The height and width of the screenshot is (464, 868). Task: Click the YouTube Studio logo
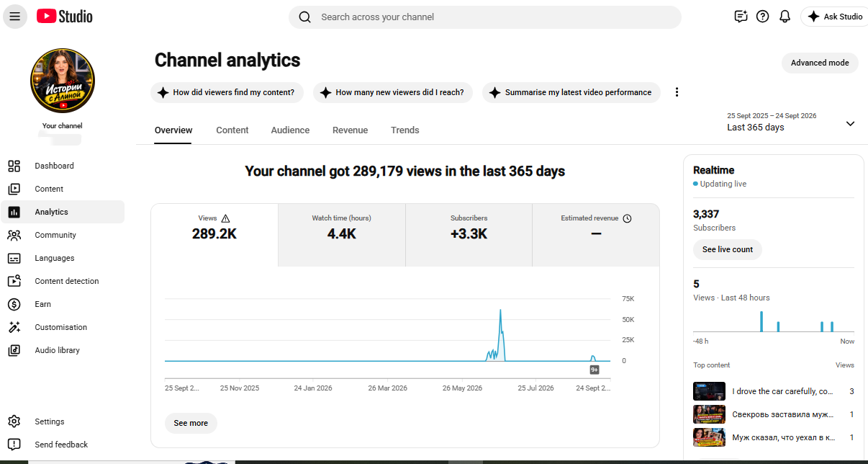point(65,17)
